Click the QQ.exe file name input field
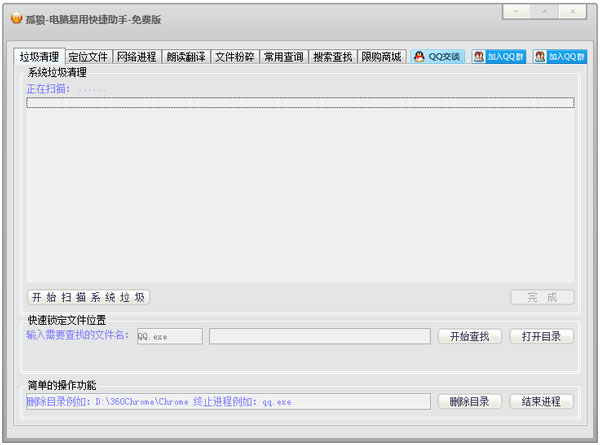600x445 pixels. 168,337
